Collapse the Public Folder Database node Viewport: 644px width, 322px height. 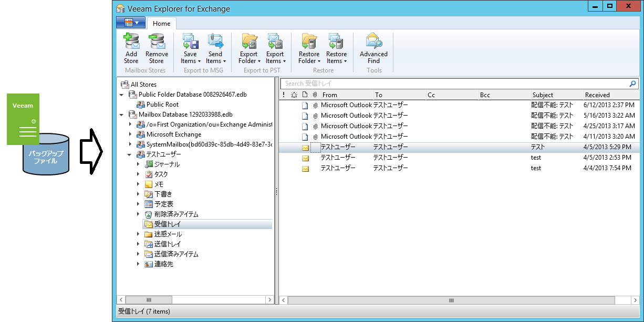(122, 95)
